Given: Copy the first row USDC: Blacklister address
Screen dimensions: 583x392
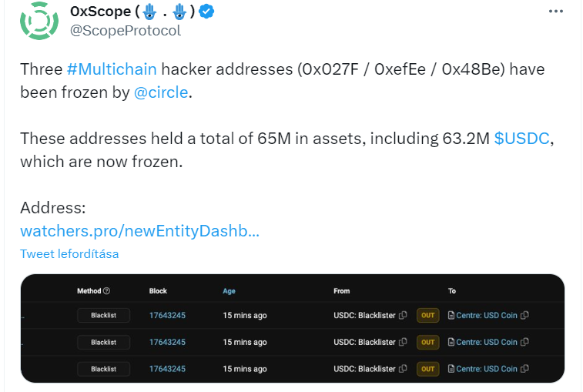Looking at the screenshot, I should tap(403, 316).
